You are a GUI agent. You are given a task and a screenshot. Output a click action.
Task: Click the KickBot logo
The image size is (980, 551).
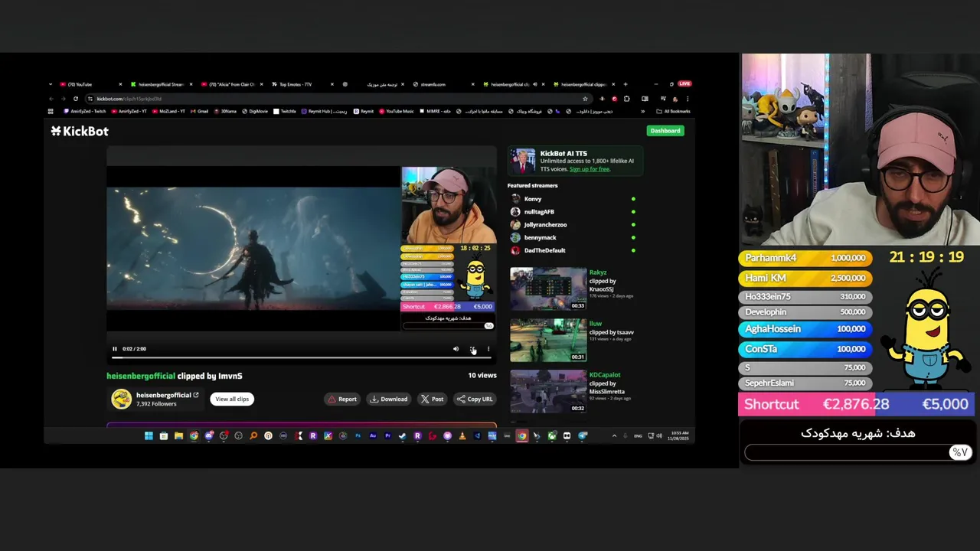[80, 131]
